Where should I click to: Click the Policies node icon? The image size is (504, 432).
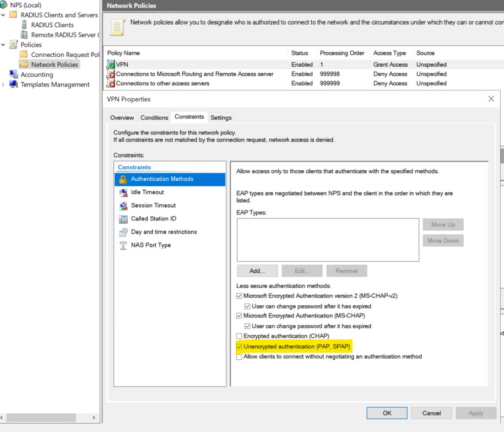click(x=14, y=44)
